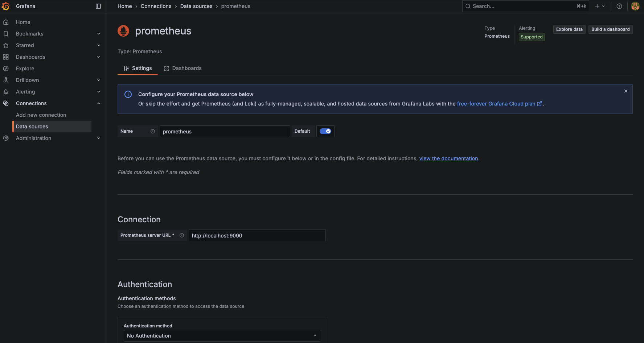Expand the Dashboards section chevron
The height and width of the screenshot is (343, 644).
point(99,57)
